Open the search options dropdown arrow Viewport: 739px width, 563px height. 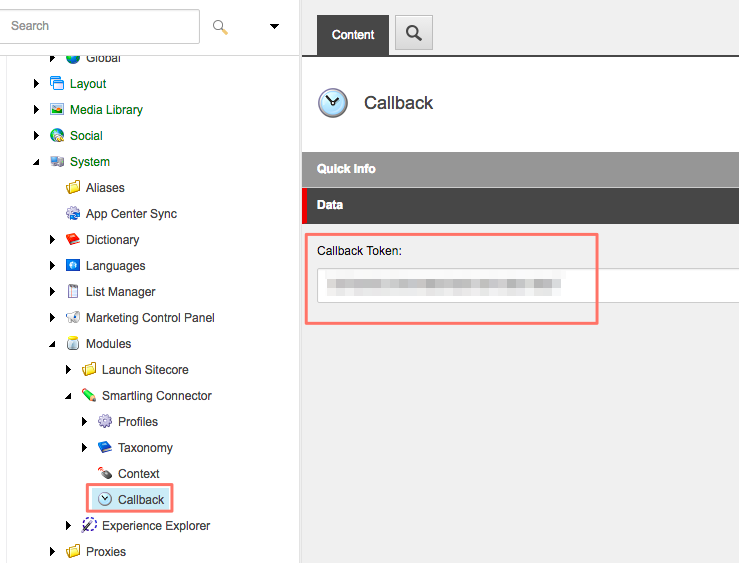pos(274,27)
